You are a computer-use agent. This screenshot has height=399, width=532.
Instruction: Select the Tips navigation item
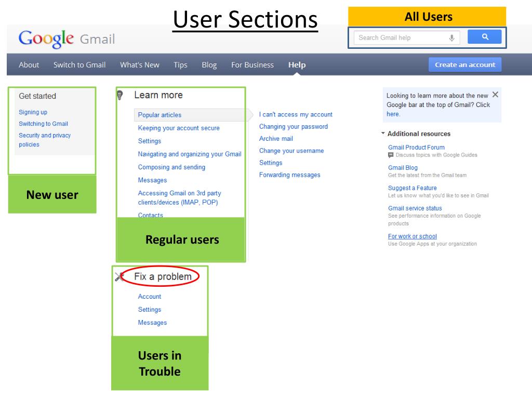tap(180, 65)
